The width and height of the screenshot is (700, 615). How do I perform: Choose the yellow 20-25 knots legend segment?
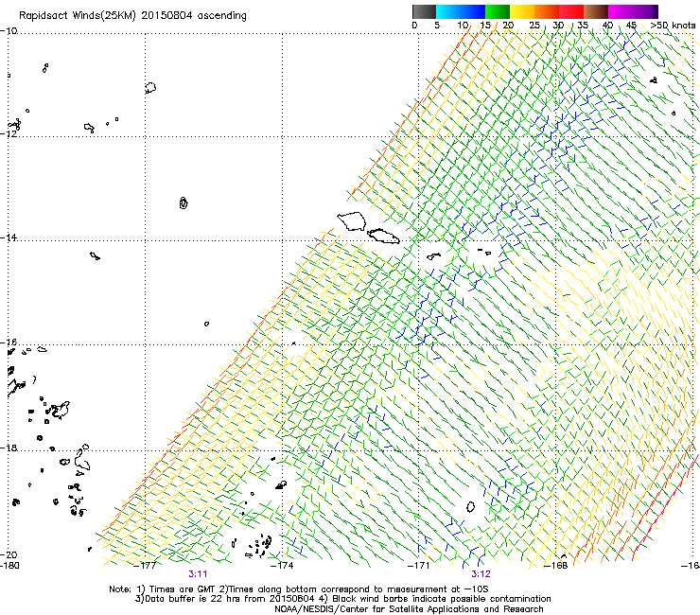click(x=522, y=11)
